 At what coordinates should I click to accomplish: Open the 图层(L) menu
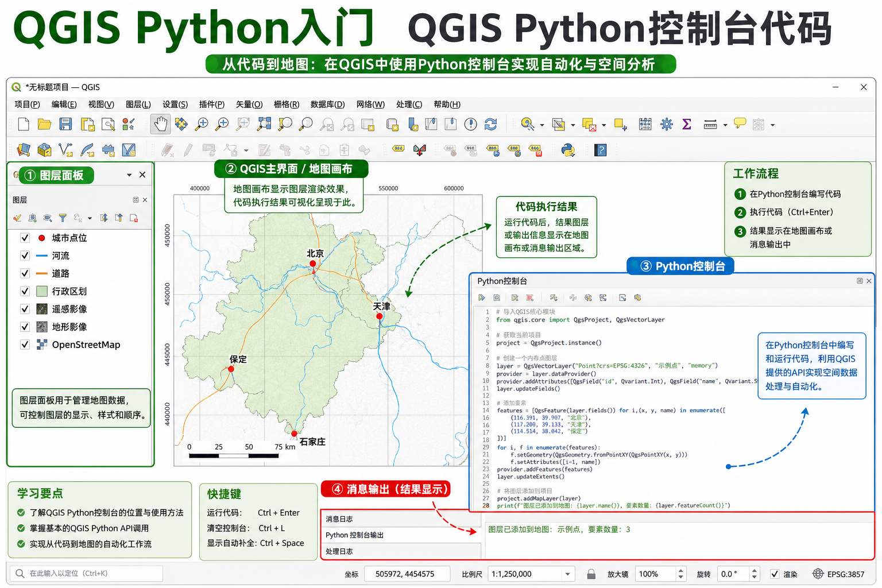[x=138, y=104]
